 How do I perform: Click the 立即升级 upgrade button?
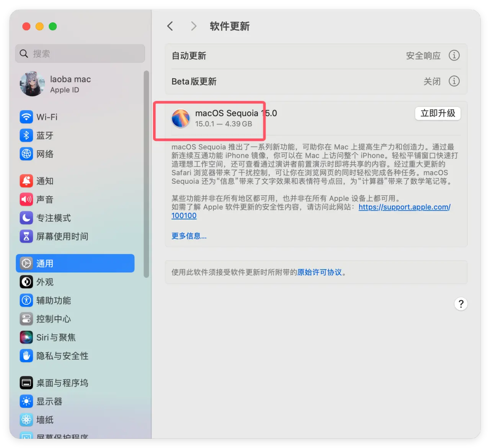click(x=438, y=113)
